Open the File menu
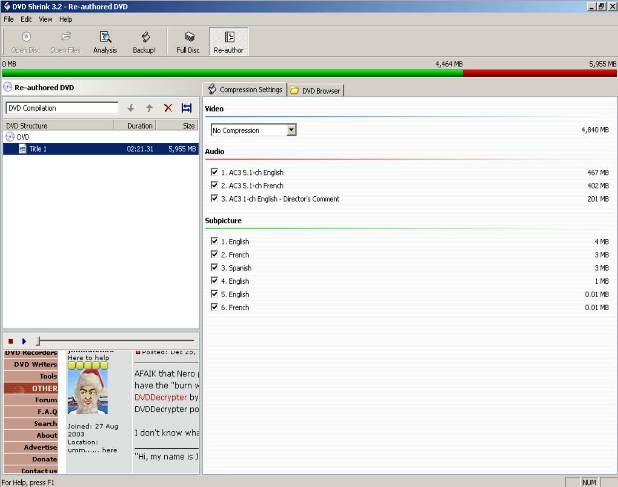This screenshot has width=618, height=487. 9,19
